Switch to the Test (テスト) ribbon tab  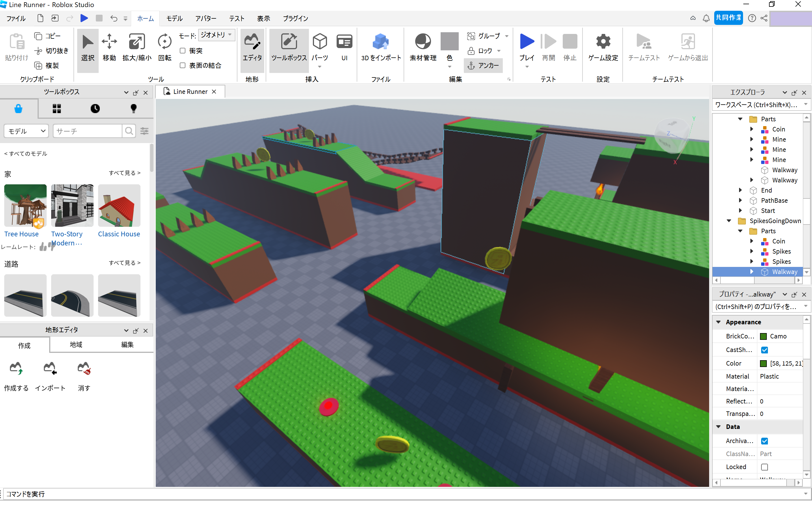(x=236, y=19)
